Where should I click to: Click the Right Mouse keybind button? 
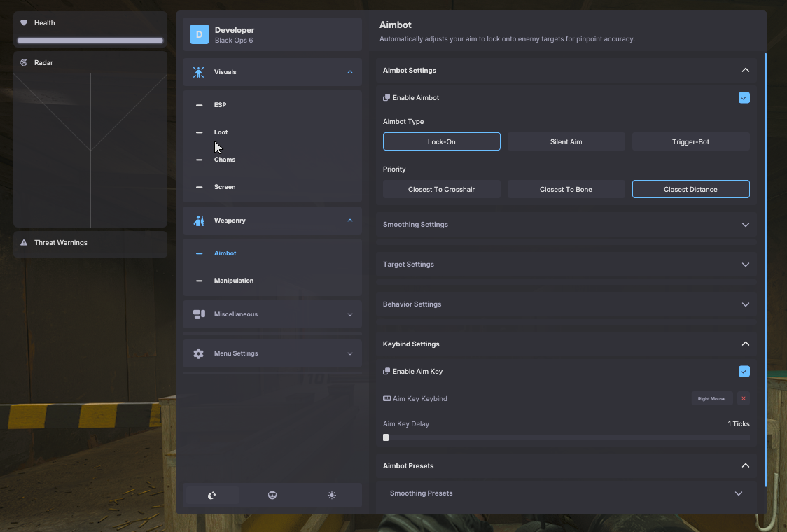(x=711, y=399)
